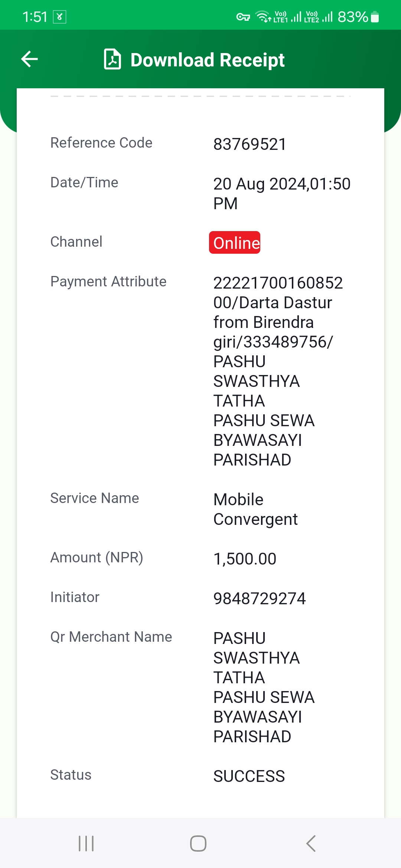Tap the LTE1 signal bars icon
401x868 pixels.
[296, 17]
